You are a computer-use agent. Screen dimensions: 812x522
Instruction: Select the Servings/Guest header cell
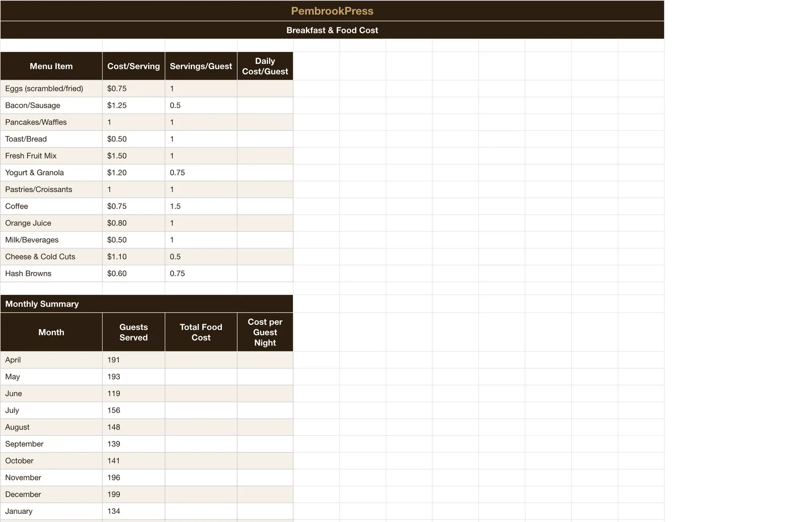coord(201,66)
